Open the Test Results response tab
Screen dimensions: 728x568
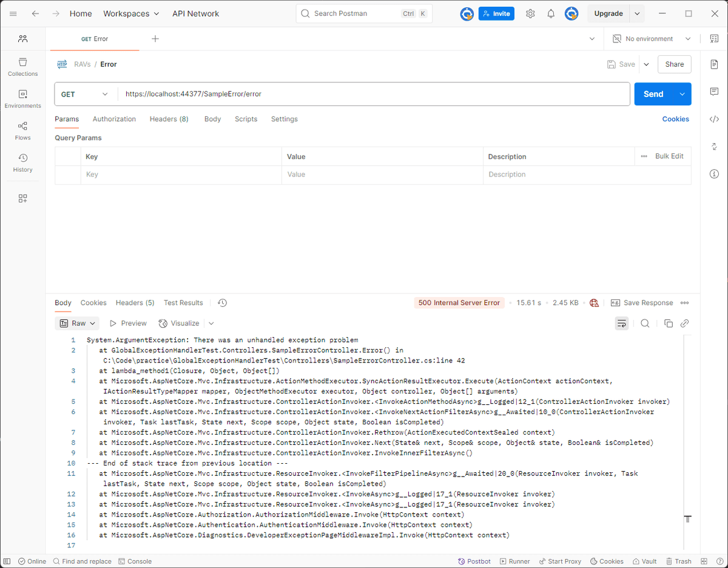pyautogui.click(x=183, y=302)
